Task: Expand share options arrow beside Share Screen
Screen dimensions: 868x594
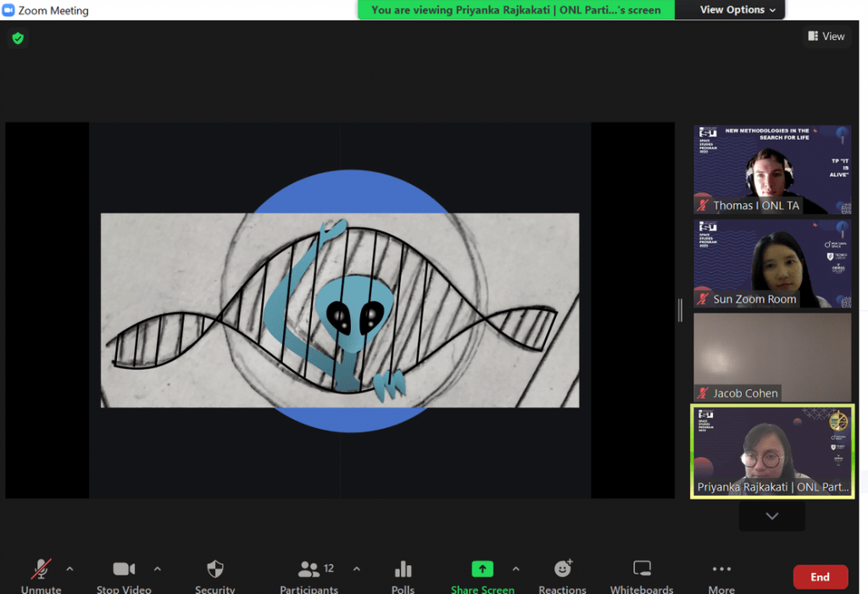Action: [515, 569]
